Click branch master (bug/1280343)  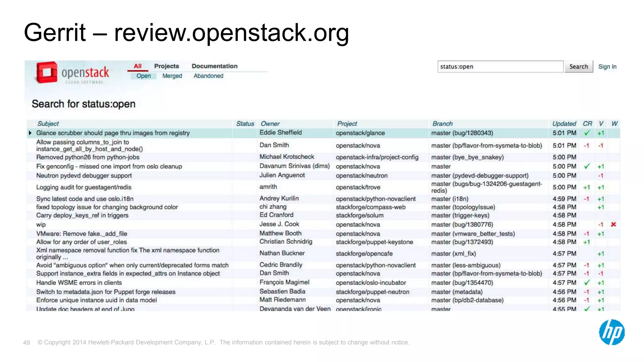click(x=462, y=133)
